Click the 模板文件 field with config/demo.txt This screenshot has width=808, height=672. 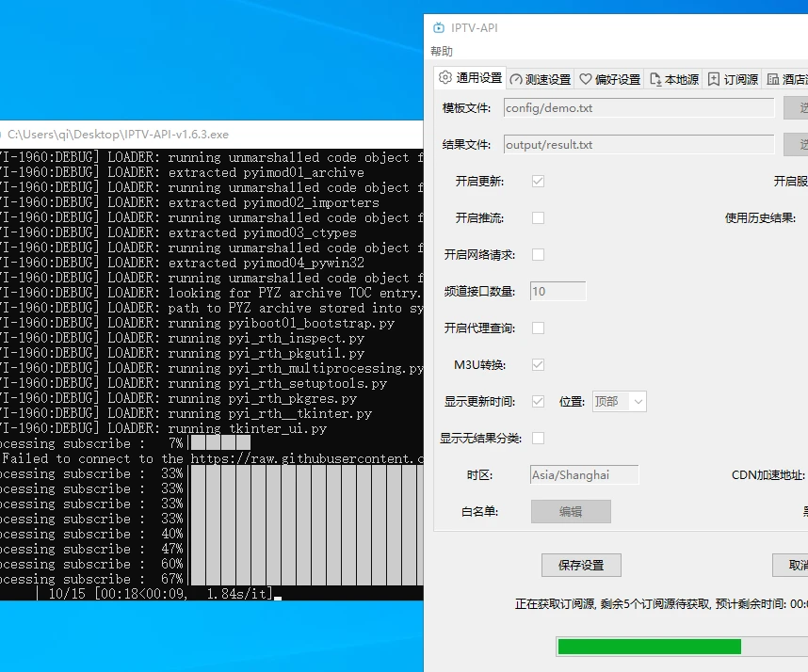point(638,108)
